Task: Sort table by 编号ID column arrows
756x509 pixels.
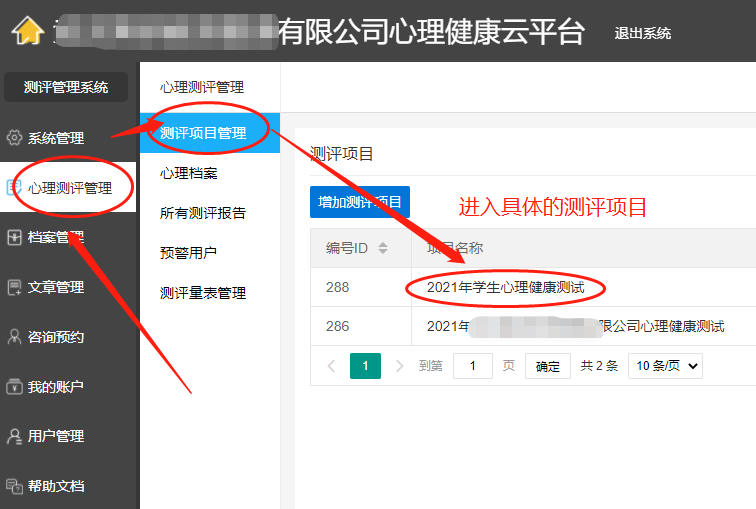Action: pyautogui.click(x=382, y=248)
